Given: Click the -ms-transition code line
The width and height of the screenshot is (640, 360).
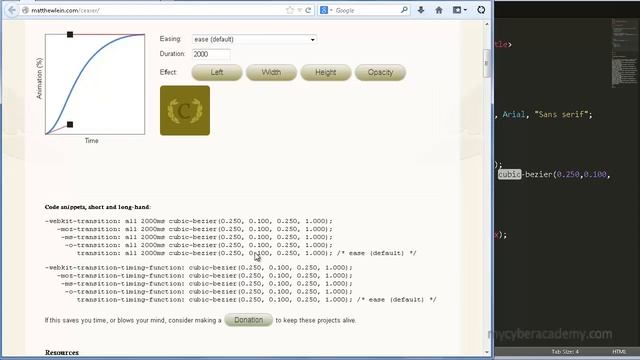Looking at the screenshot, I should click(x=197, y=237).
